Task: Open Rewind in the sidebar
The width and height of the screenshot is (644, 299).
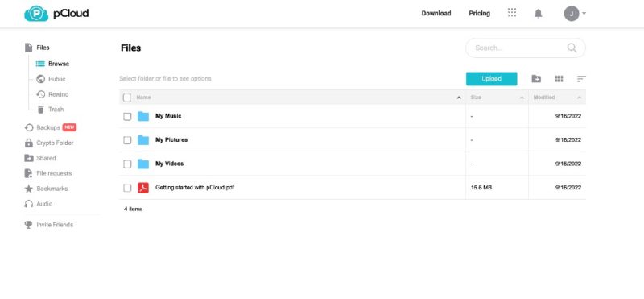Action: [58, 94]
